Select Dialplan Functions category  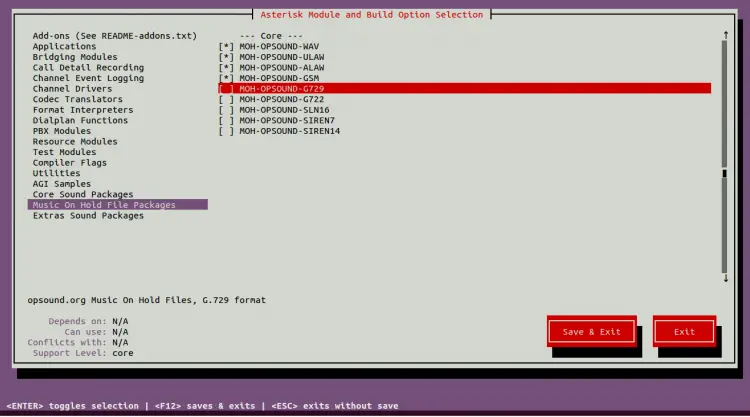coord(80,120)
